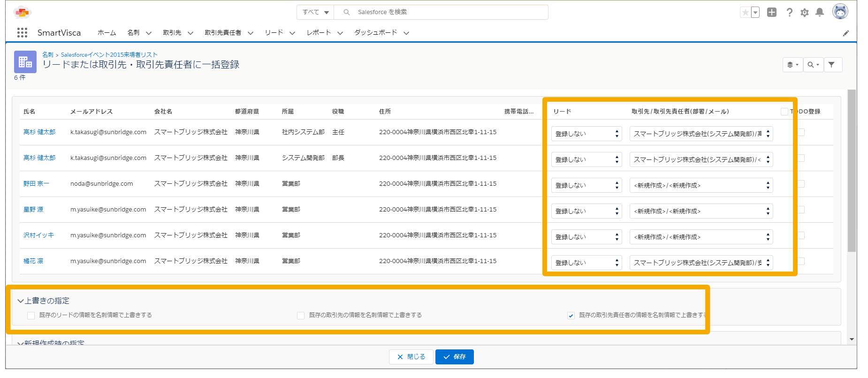Open the user profile avatar

coord(840,12)
